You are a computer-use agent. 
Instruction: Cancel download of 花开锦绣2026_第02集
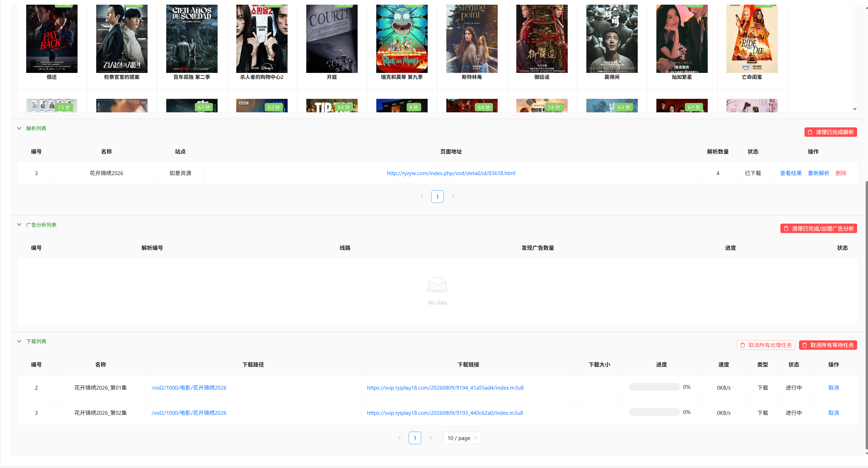pos(834,413)
